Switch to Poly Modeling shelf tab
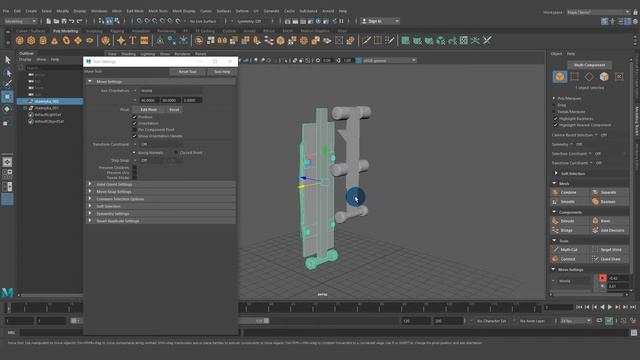The image size is (640, 360). click(x=65, y=31)
